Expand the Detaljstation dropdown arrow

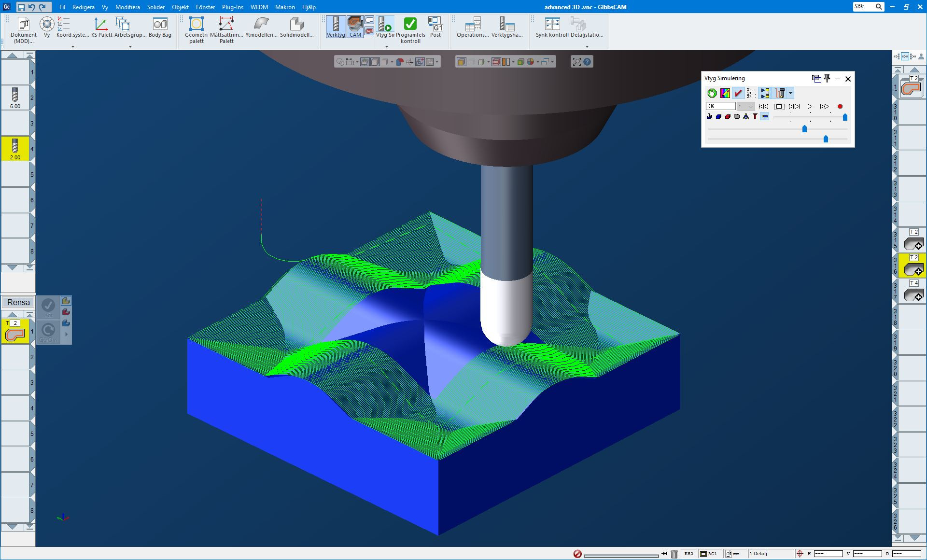[587, 47]
